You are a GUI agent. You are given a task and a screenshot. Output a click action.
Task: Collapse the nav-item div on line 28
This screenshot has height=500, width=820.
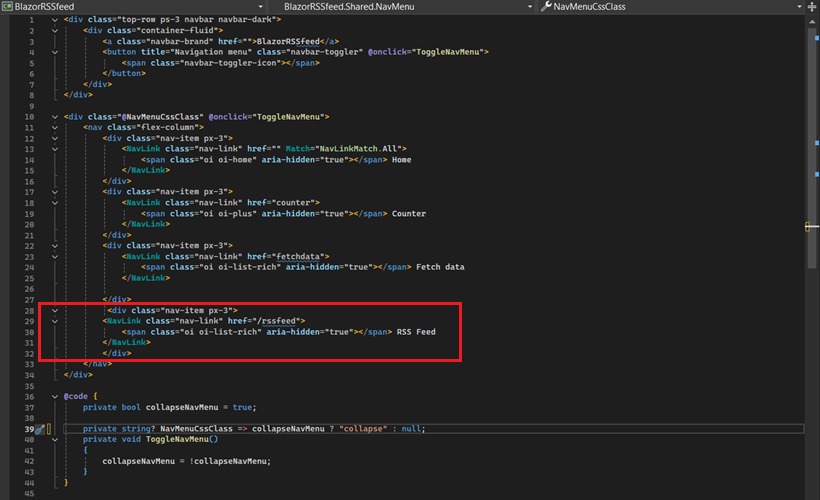point(54,311)
